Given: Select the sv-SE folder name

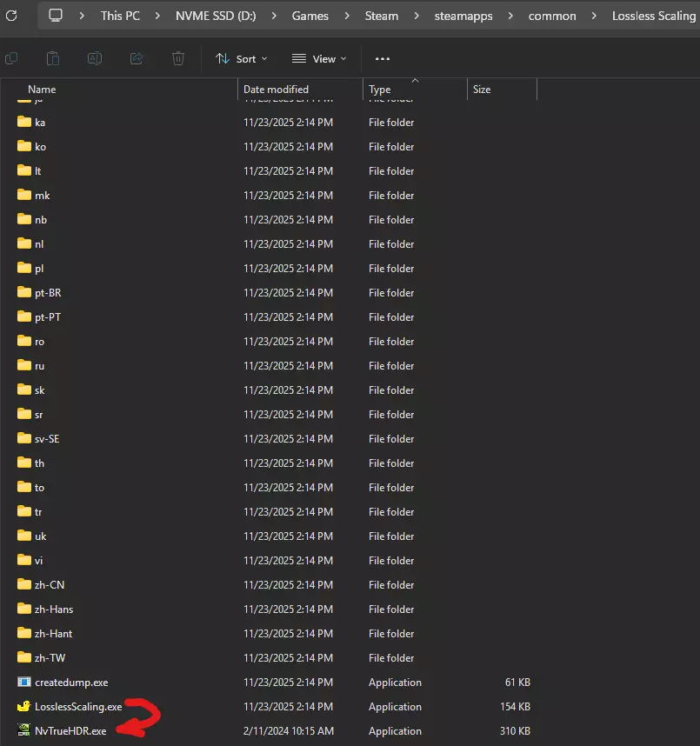Looking at the screenshot, I should pyautogui.click(x=47, y=439).
